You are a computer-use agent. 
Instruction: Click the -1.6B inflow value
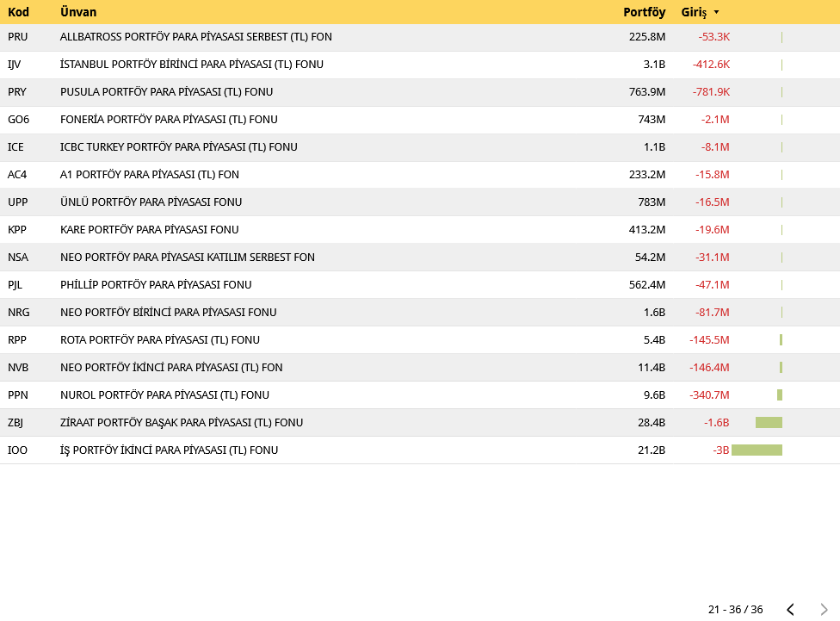(x=717, y=423)
